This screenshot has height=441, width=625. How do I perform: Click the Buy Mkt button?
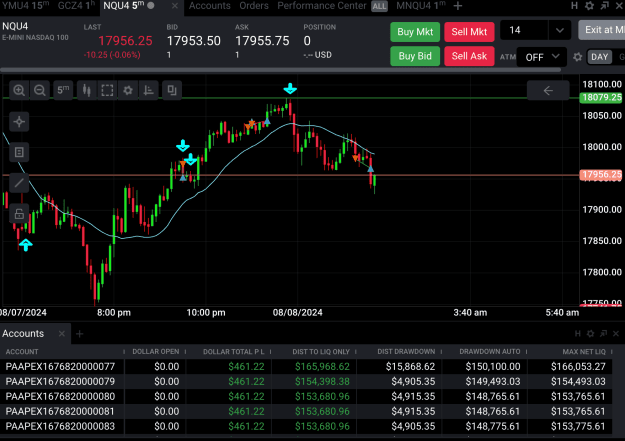click(415, 32)
